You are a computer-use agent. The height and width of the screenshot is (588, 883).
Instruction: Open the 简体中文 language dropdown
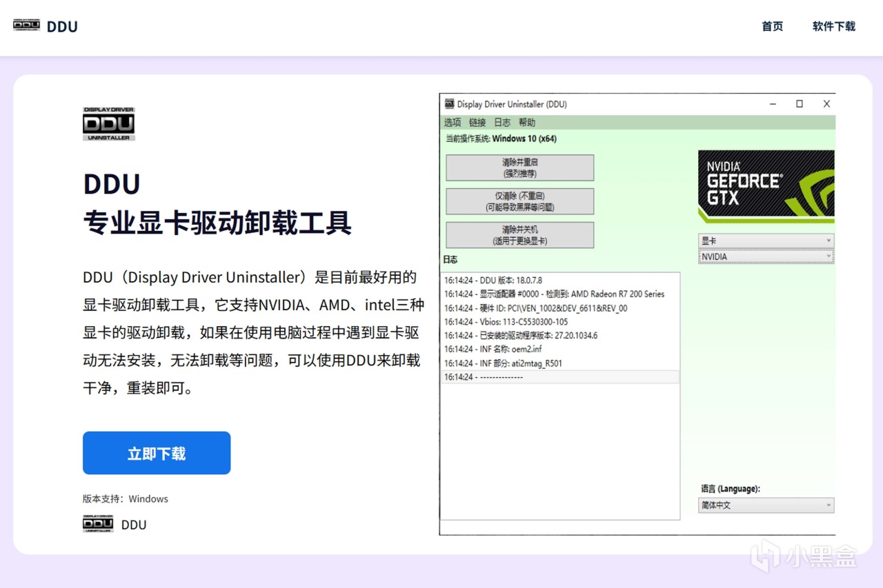(x=766, y=505)
